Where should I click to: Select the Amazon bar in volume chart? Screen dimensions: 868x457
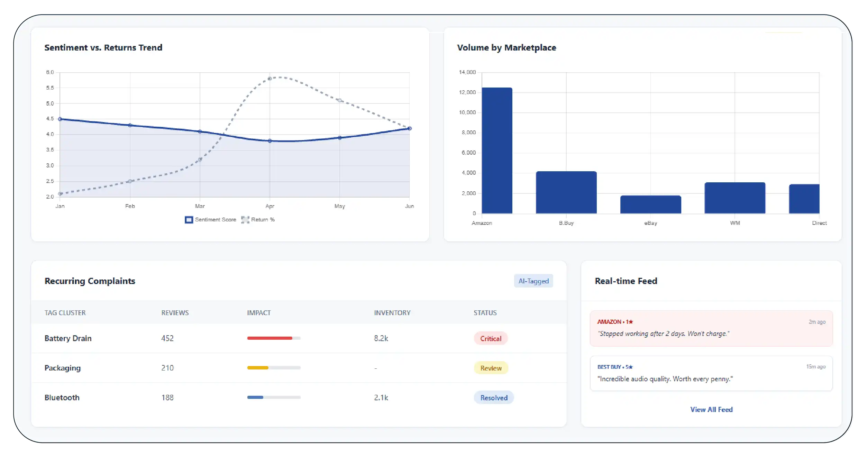(497, 150)
